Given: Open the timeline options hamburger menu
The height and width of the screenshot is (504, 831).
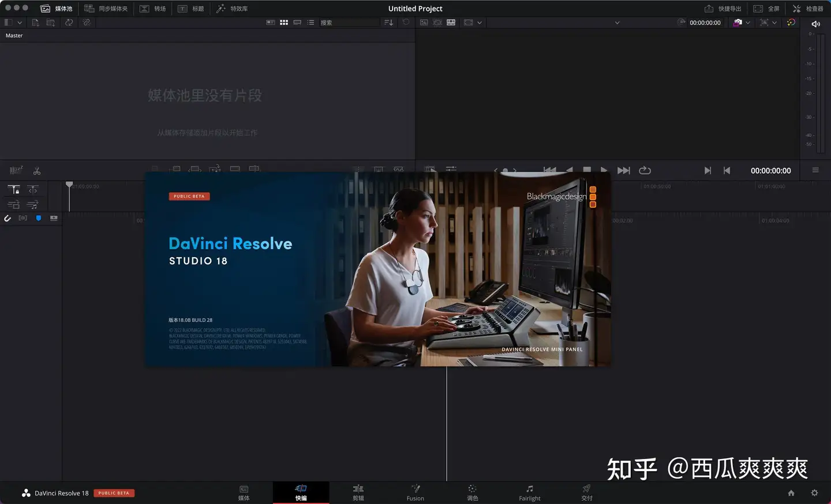Looking at the screenshot, I should click(x=815, y=170).
